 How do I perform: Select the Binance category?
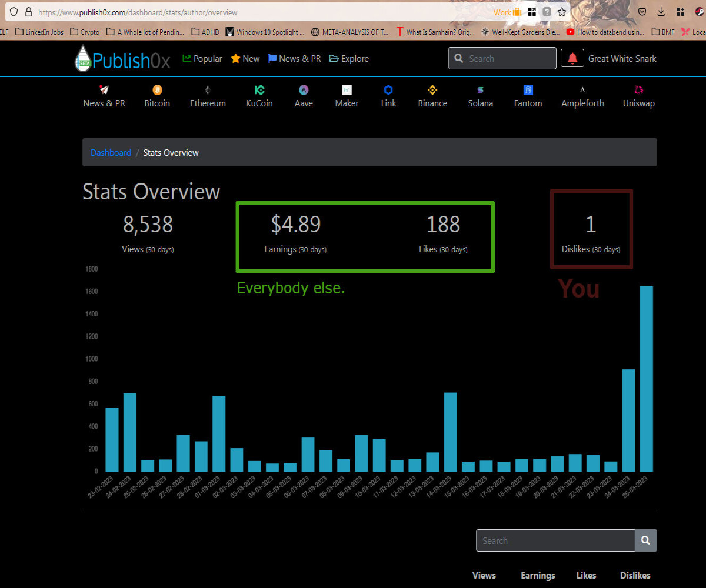432,96
